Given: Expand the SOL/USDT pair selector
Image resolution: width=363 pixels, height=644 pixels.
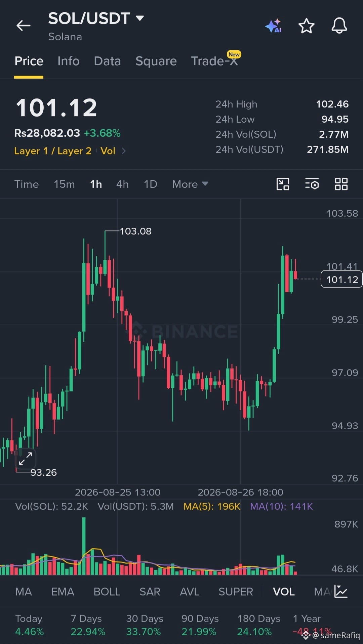Looking at the screenshot, I should coord(140,18).
